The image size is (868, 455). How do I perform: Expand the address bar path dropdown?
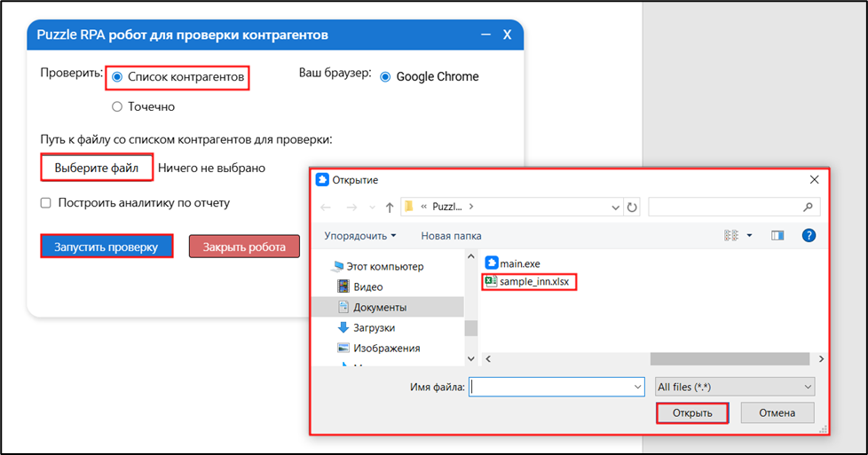616,207
